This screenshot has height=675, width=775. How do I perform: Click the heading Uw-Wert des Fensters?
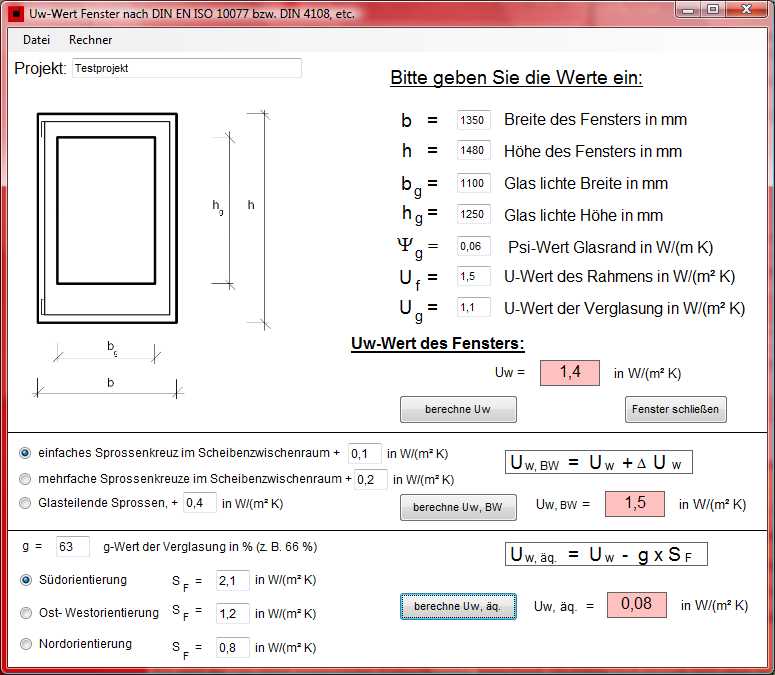point(438,343)
